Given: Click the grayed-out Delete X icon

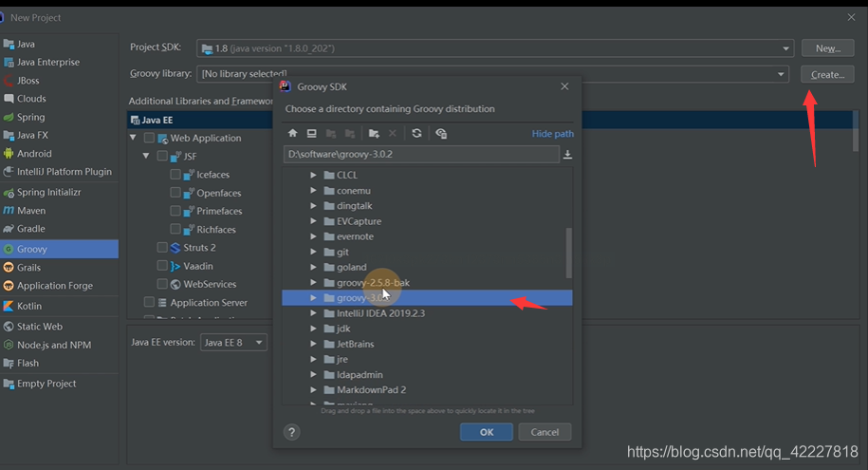Looking at the screenshot, I should (393, 133).
